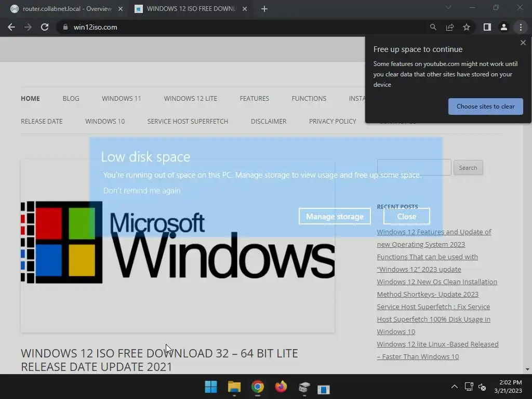The width and height of the screenshot is (532, 399).
Task: Click the website search text field
Action: (414, 167)
